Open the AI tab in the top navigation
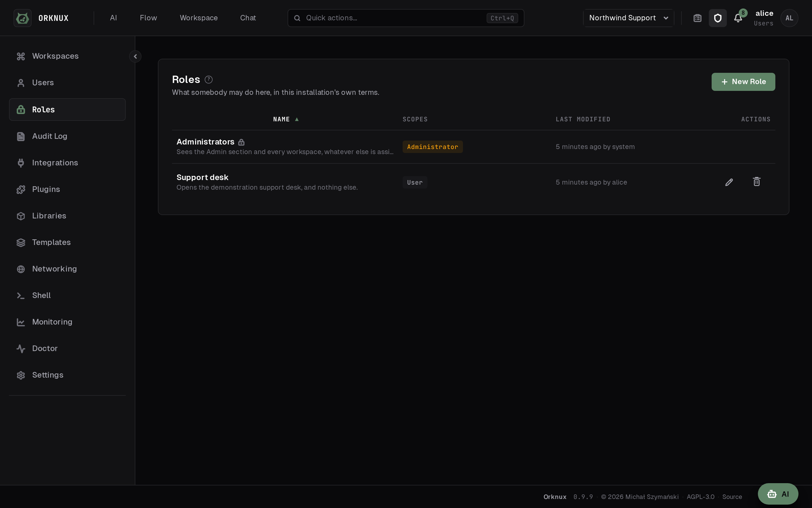The image size is (812, 508). click(113, 18)
